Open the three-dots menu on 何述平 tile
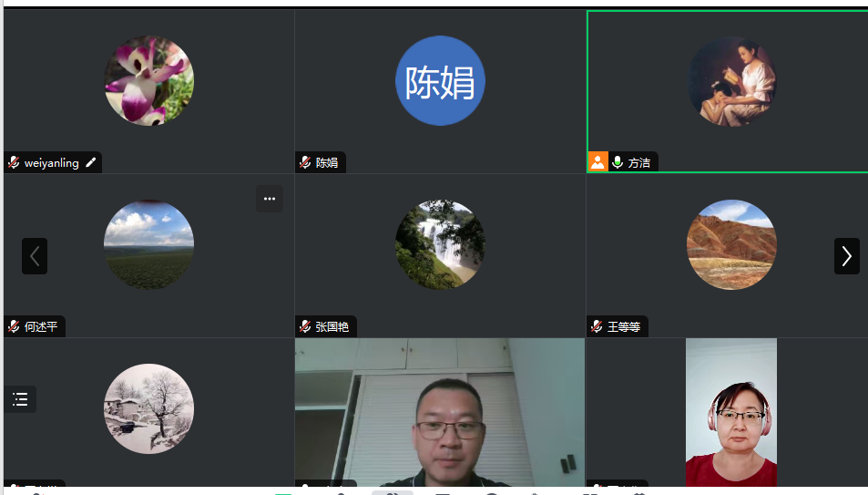 [x=270, y=199]
